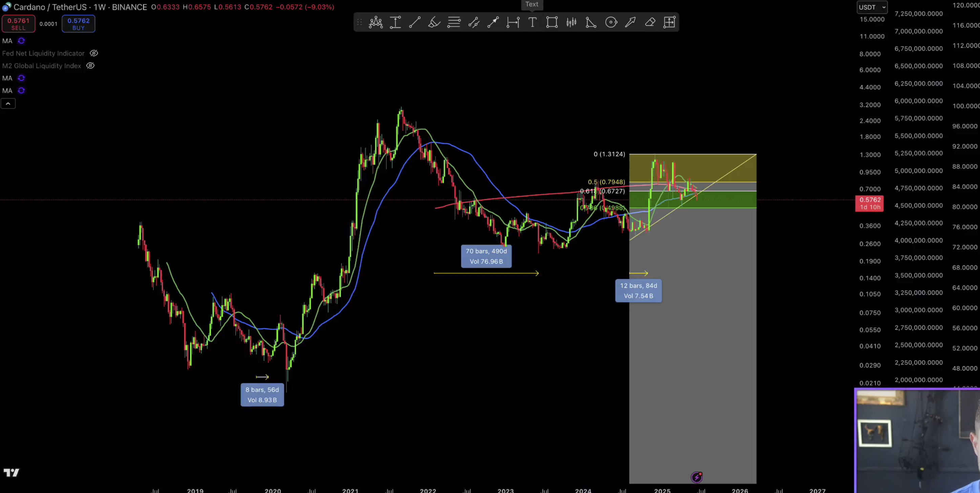Click the TradingView logo
The width and height of the screenshot is (980, 493).
(x=12, y=472)
